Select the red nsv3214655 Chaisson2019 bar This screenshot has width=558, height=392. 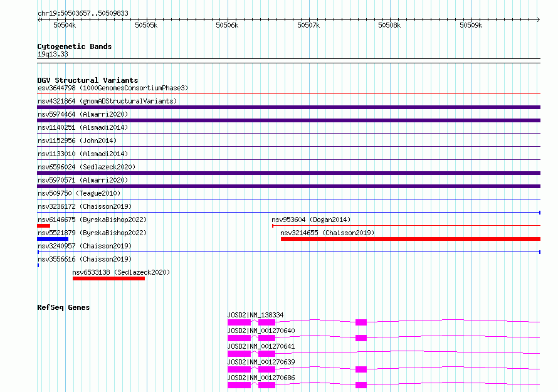[410, 239]
